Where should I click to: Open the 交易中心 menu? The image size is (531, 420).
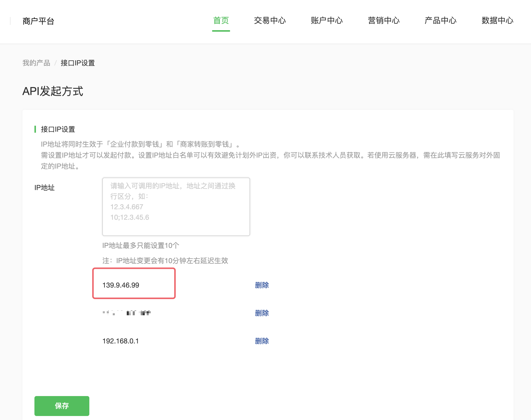(x=270, y=20)
